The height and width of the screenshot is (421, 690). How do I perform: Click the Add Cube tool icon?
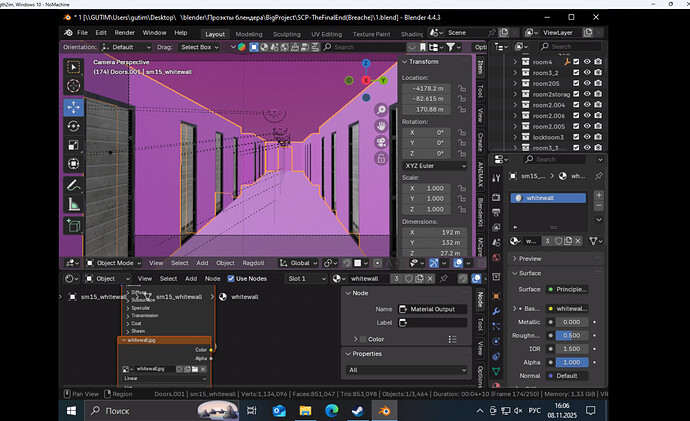(x=73, y=226)
